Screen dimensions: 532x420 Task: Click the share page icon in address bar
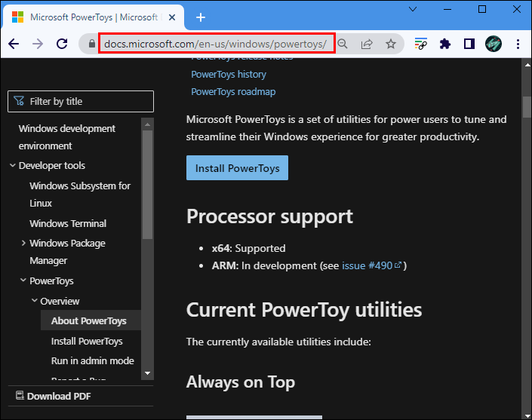click(x=367, y=44)
